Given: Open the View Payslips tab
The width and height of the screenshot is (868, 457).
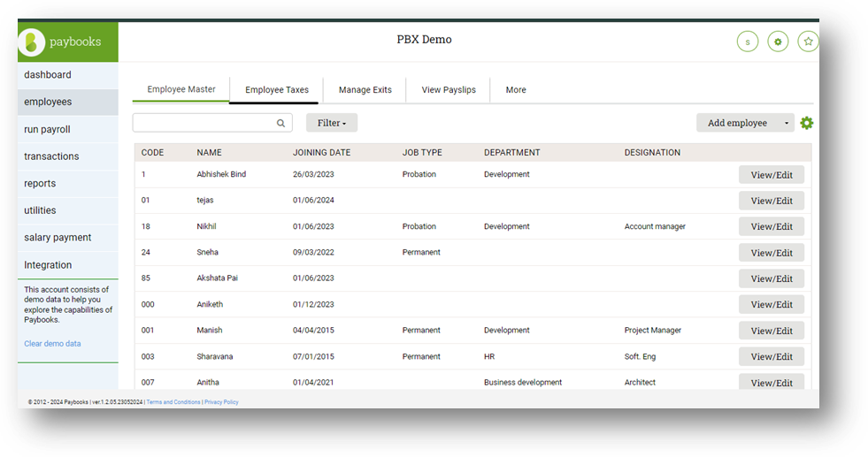Looking at the screenshot, I should 449,89.
